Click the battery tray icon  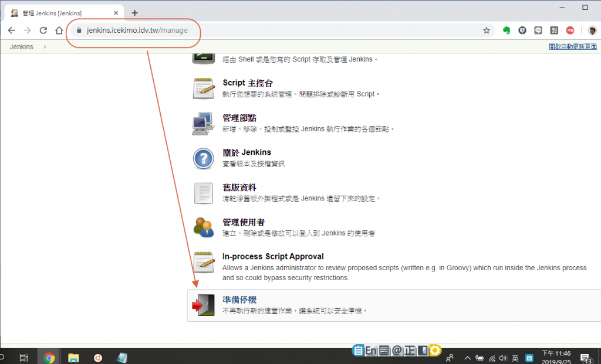click(x=479, y=358)
